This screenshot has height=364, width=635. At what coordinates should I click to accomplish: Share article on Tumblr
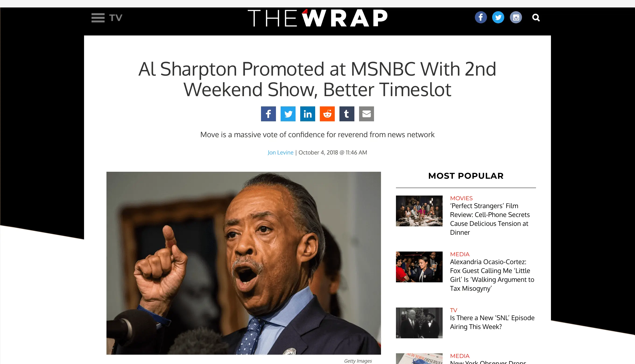pos(347,114)
